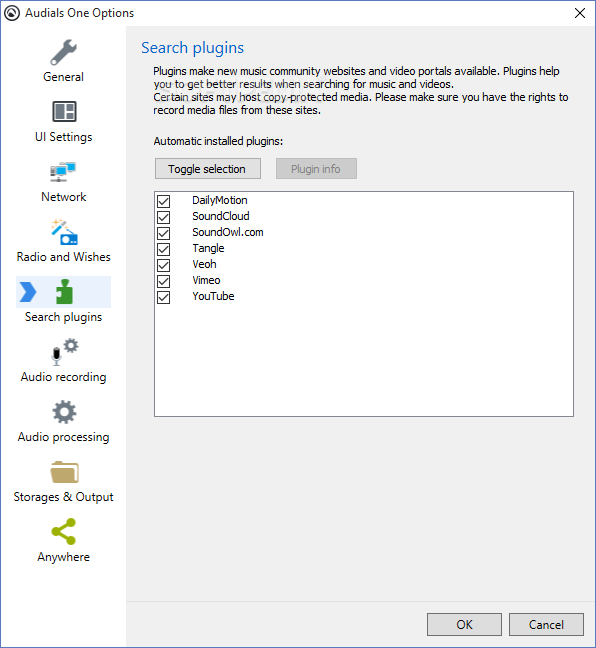Open the General wrench icon section
Screen dimensions: 596x648
[64, 53]
